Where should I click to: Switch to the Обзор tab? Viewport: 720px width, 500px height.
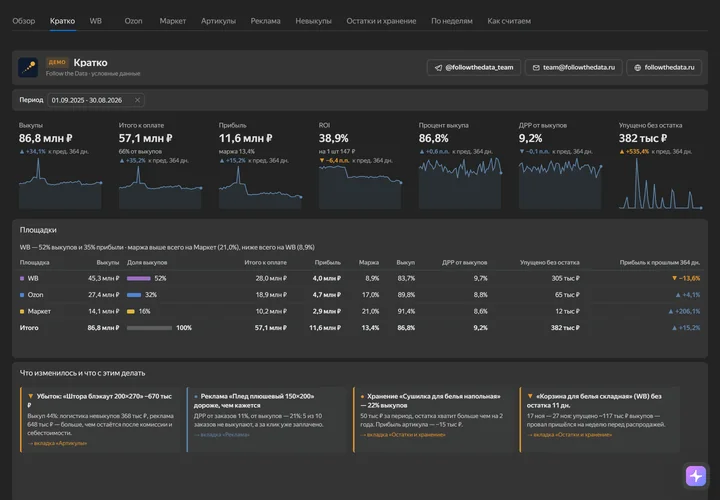point(23,21)
